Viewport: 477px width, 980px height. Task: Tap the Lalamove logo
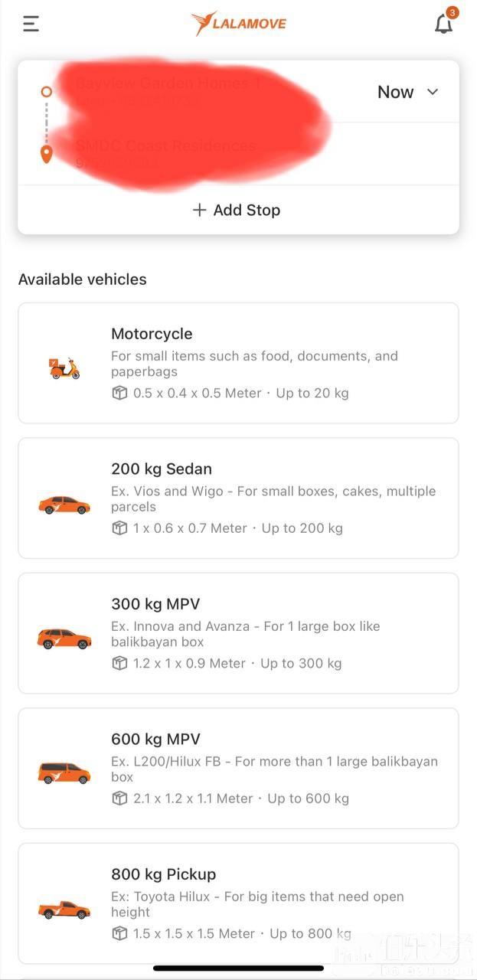(239, 24)
